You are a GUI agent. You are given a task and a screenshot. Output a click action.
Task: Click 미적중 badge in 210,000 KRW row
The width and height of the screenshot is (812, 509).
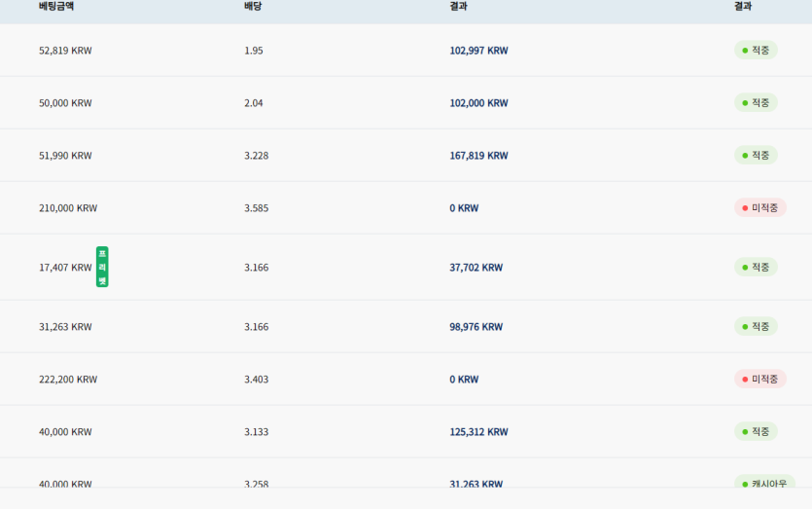click(x=760, y=207)
